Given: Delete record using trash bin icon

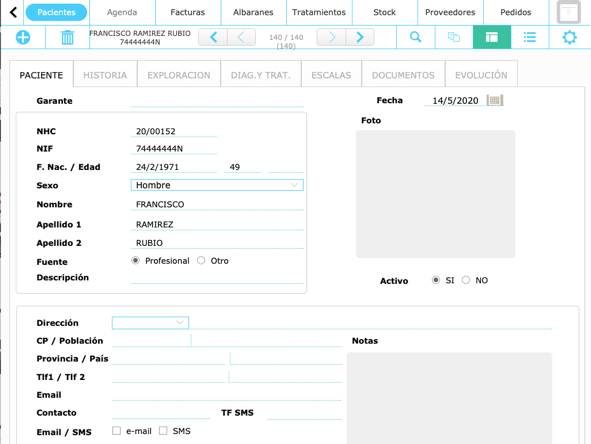Looking at the screenshot, I should (67, 37).
